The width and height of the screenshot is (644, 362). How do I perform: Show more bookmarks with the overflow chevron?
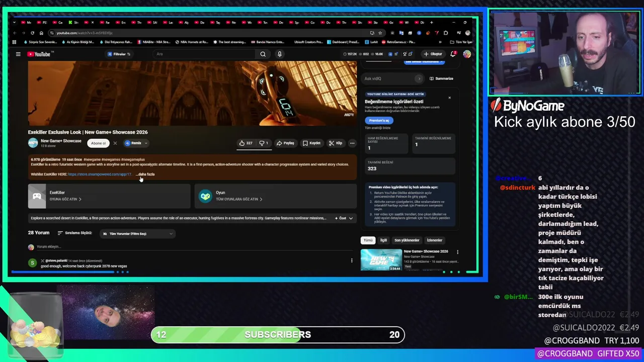(440, 42)
